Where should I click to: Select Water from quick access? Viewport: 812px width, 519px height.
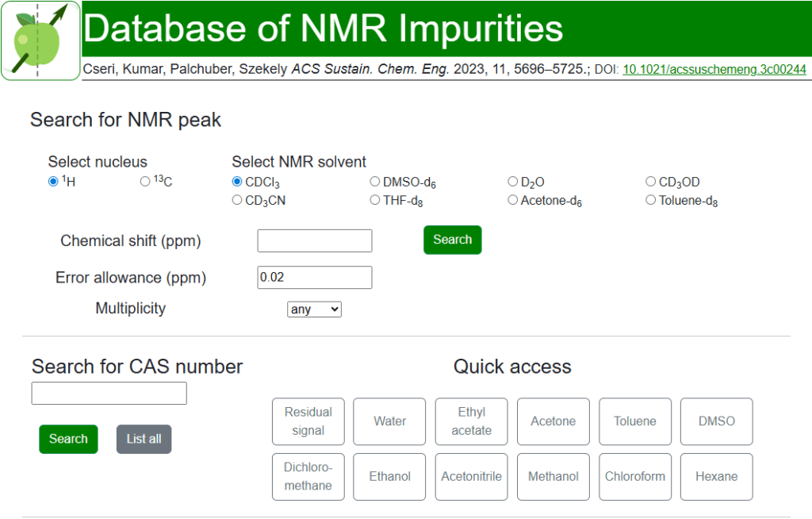389,421
